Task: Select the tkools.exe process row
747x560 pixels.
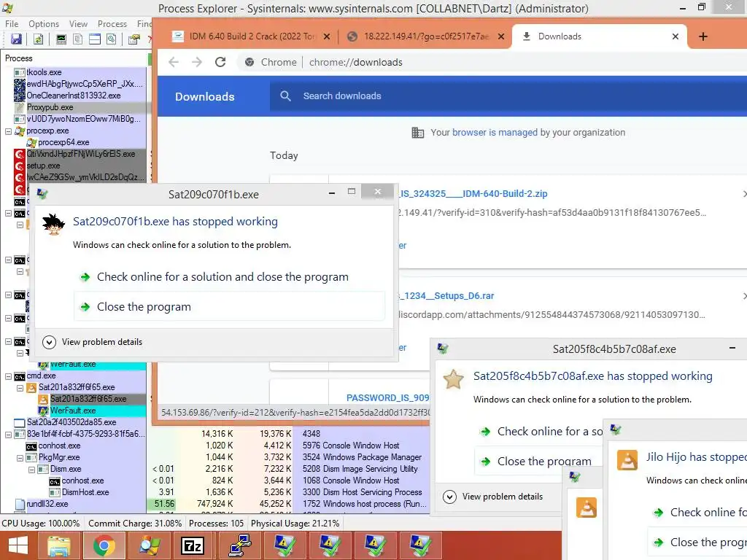Action: pos(79,72)
